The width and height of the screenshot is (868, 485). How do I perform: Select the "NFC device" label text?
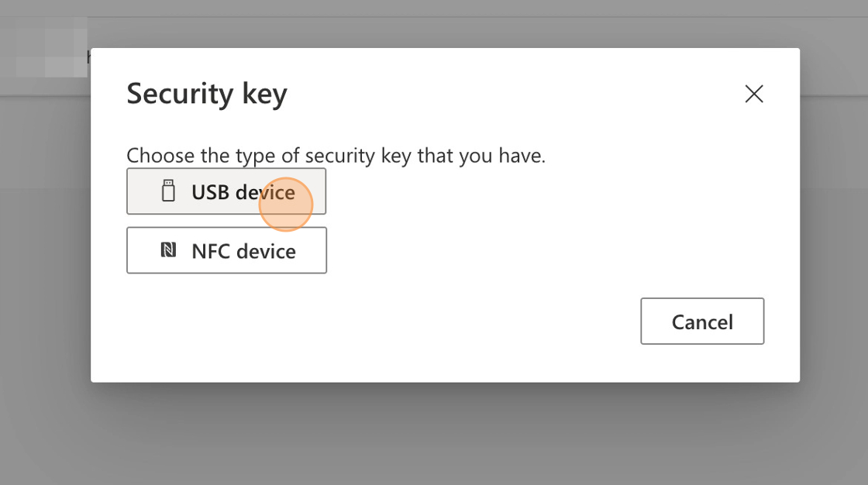pyautogui.click(x=243, y=251)
